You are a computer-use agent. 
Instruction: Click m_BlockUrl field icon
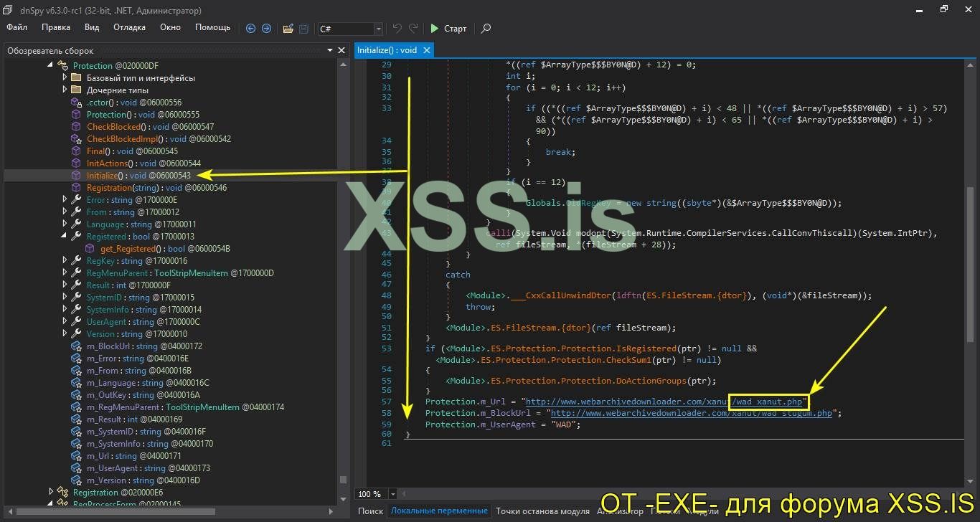[76, 346]
